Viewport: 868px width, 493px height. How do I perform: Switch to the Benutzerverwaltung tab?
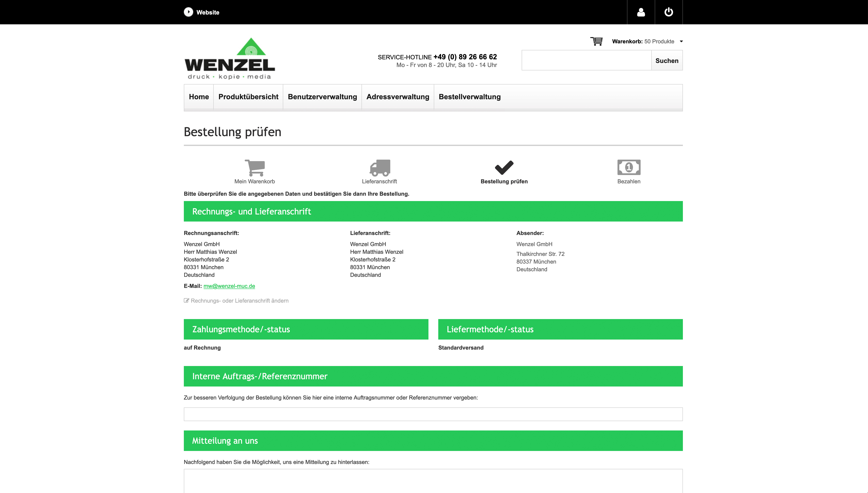click(322, 97)
